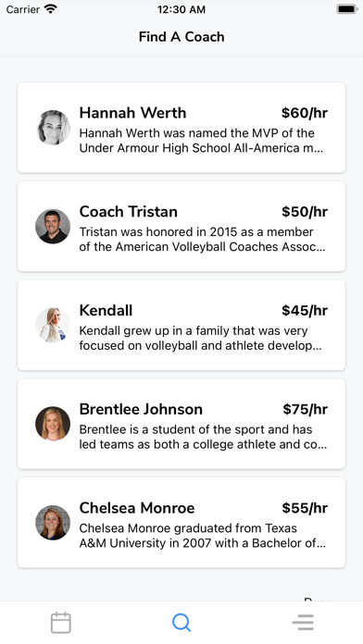Click the battery indicator icon
This screenshot has height=644, width=363.
click(347, 9)
